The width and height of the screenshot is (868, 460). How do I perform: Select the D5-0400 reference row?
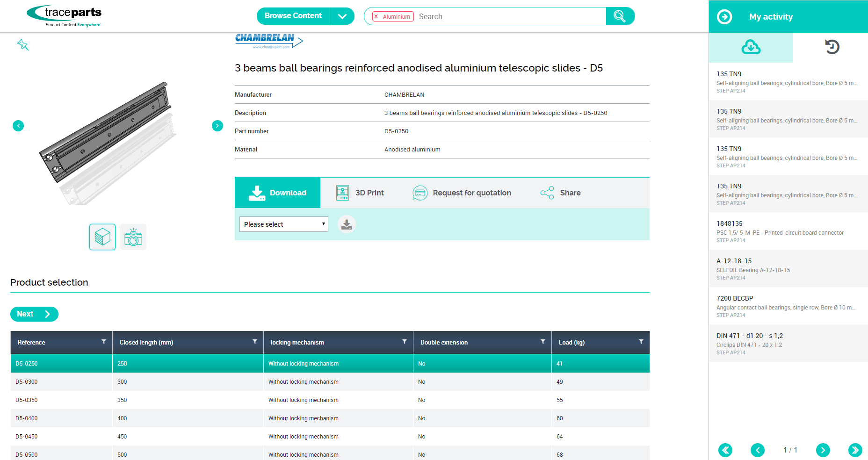click(x=330, y=418)
